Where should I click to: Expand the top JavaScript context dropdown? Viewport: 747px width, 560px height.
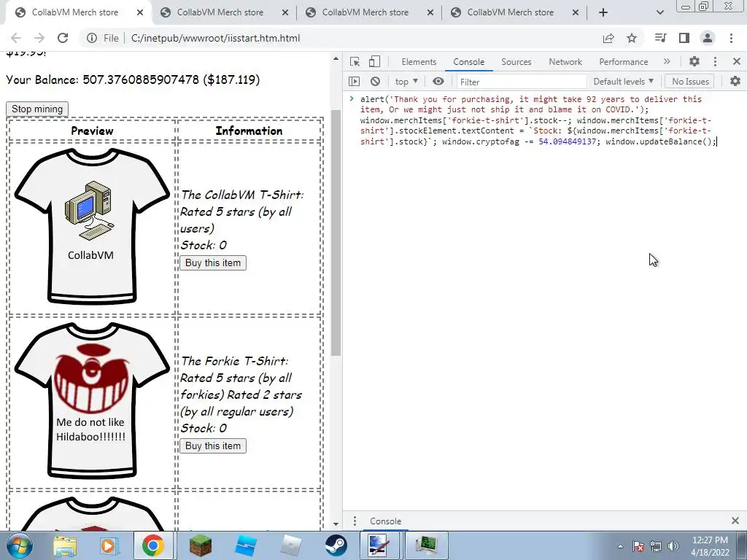[x=406, y=82]
